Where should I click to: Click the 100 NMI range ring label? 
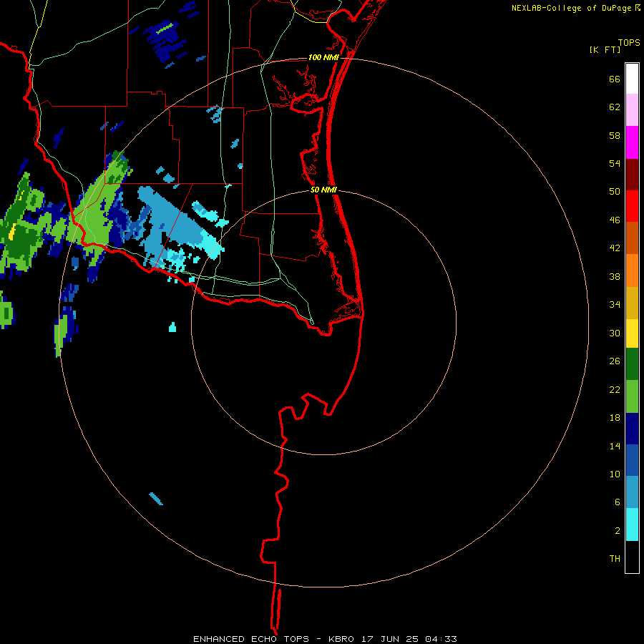point(323,57)
